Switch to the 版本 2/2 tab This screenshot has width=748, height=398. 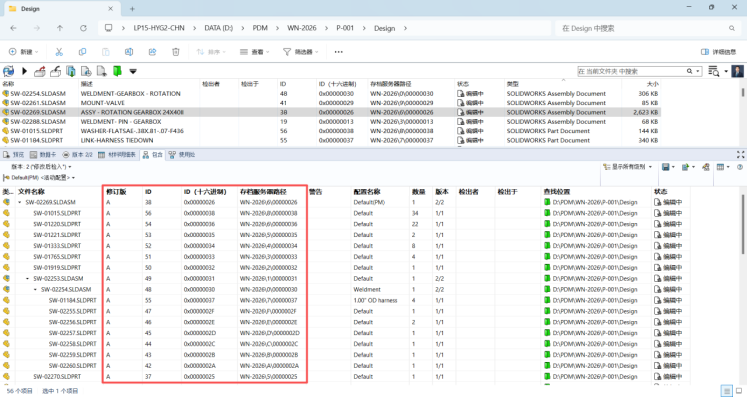coord(77,155)
